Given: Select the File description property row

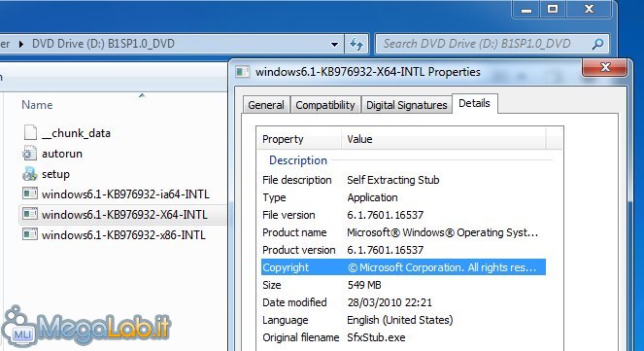Looking at the screenshot, I should pyautogui.click(x=404, y=180).
